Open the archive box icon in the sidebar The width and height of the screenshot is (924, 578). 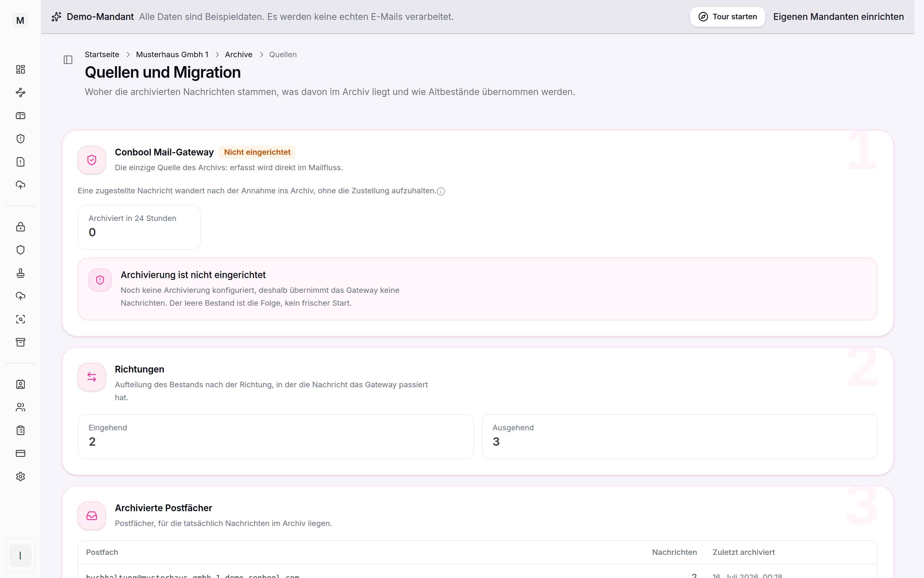(x=20, y=342)
